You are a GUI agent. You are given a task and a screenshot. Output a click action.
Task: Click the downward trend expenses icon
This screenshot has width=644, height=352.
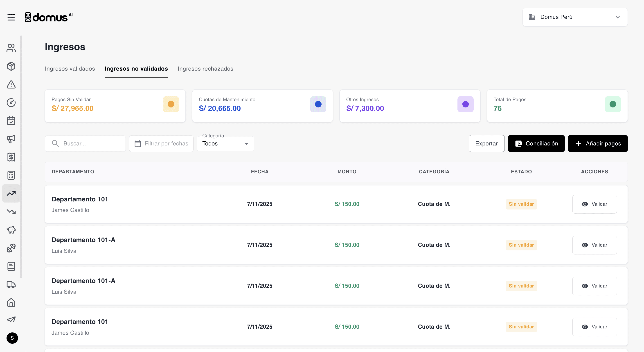(x=11, y=212)
